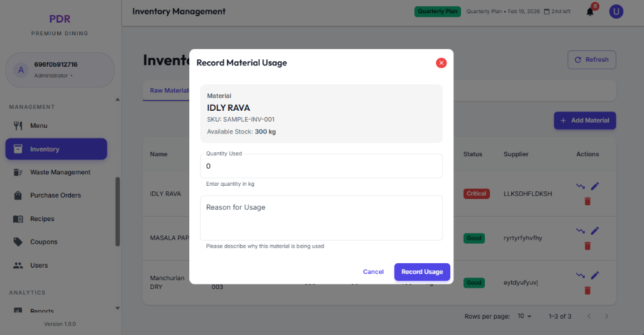Record usage for Manchurian DRY row
Screen dimensions: 644x335
(580, 275)
